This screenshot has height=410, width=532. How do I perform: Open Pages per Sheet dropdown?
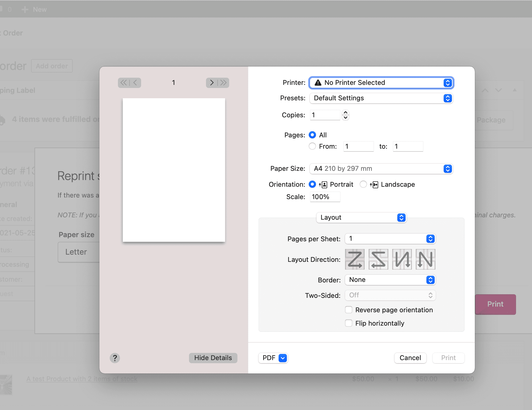click(390, 239)
